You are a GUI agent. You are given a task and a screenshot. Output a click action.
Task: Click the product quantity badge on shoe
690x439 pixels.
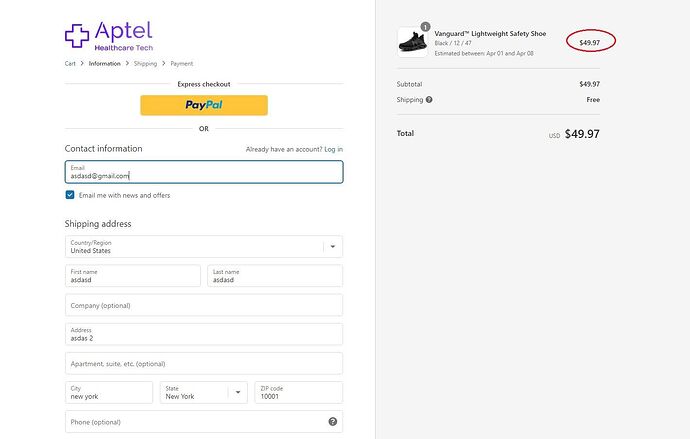(x=426, y=27)
